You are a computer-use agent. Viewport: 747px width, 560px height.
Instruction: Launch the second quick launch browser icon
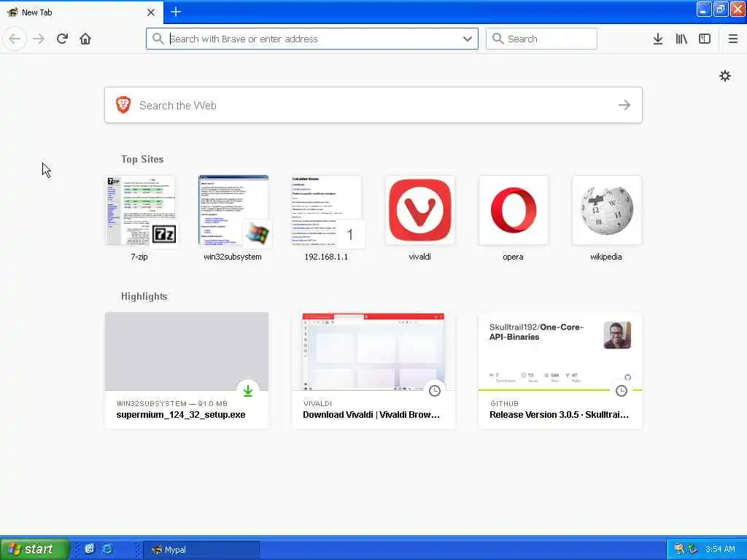pos(108,549)
